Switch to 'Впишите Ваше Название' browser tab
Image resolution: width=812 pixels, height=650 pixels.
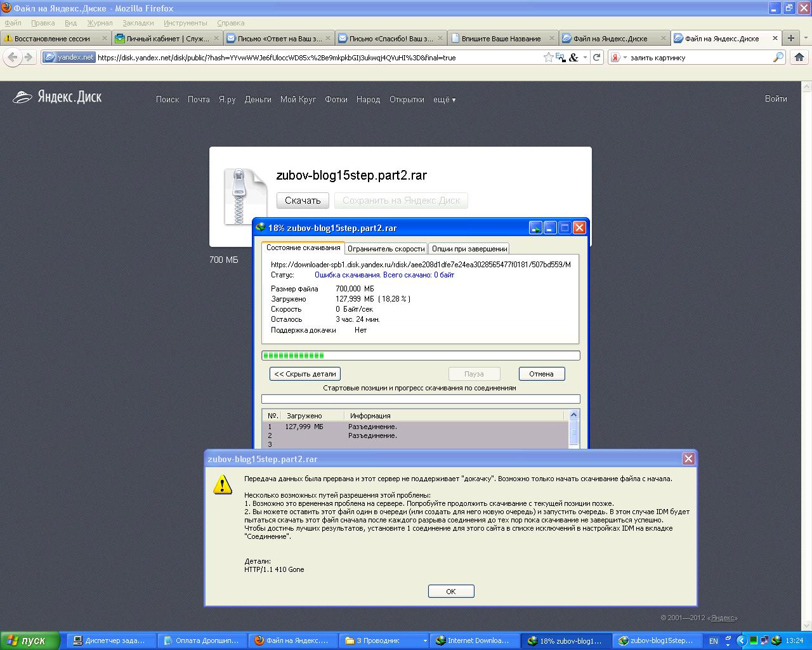[x=502, y=38]
